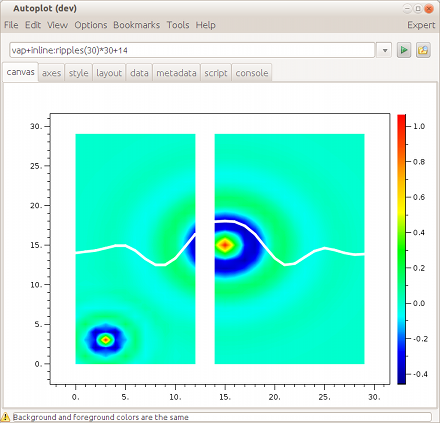
Task: Open the Options menu
Action: tap(91, 25)
